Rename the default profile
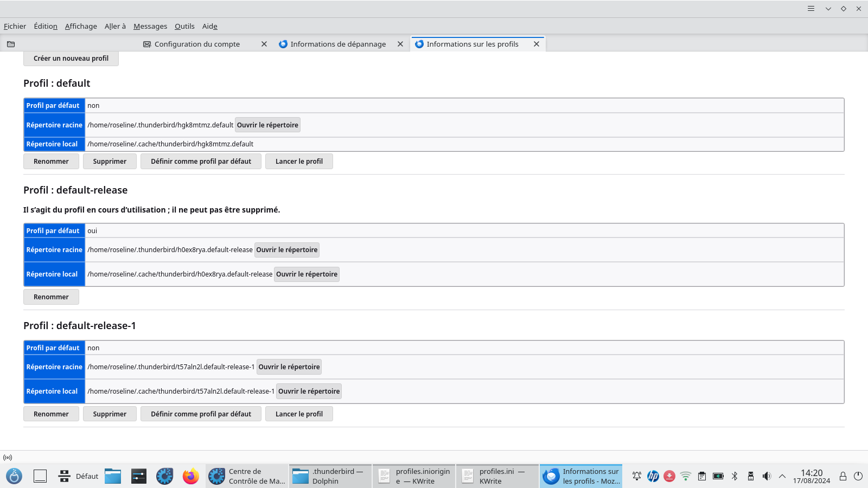 coord(51,162)
